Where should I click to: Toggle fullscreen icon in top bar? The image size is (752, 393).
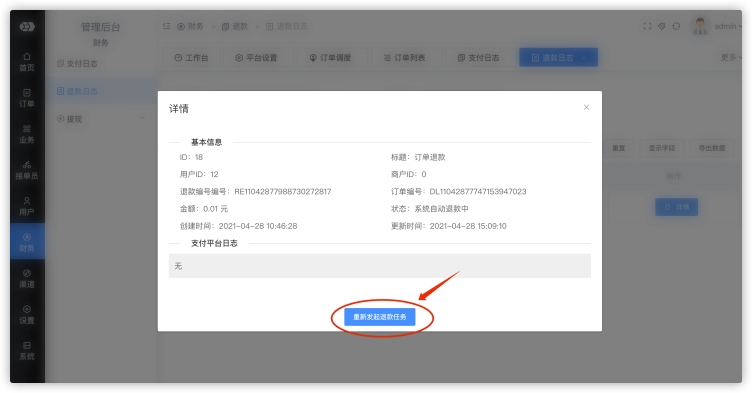click(x=647, y=26)
